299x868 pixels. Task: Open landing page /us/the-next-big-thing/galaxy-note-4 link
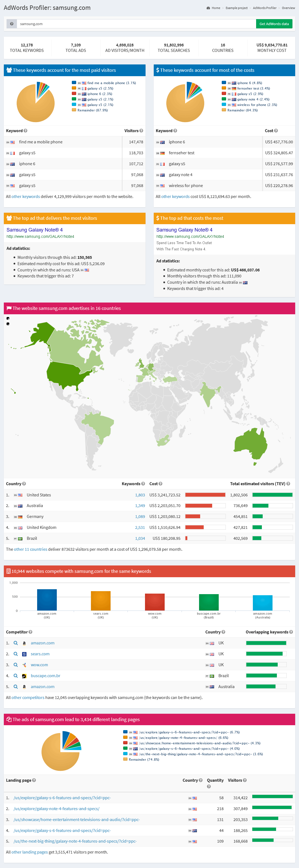75,841
